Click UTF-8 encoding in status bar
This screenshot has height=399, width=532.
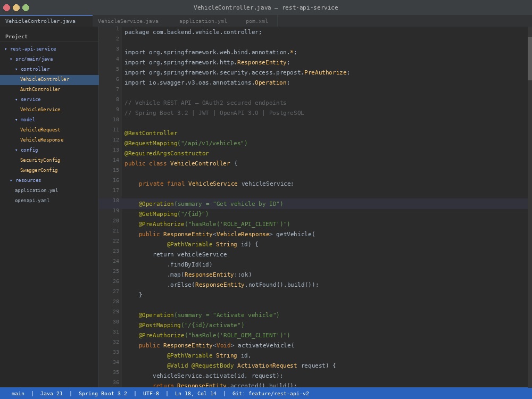151,394
